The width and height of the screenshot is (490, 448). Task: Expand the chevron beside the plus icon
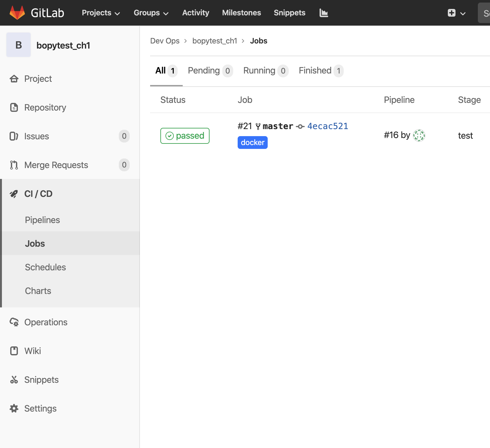tap(463, 13)
